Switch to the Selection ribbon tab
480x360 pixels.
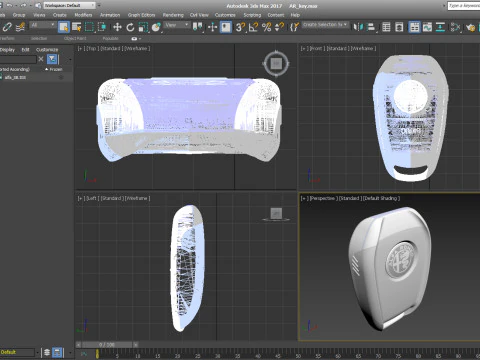coord(39,39)
